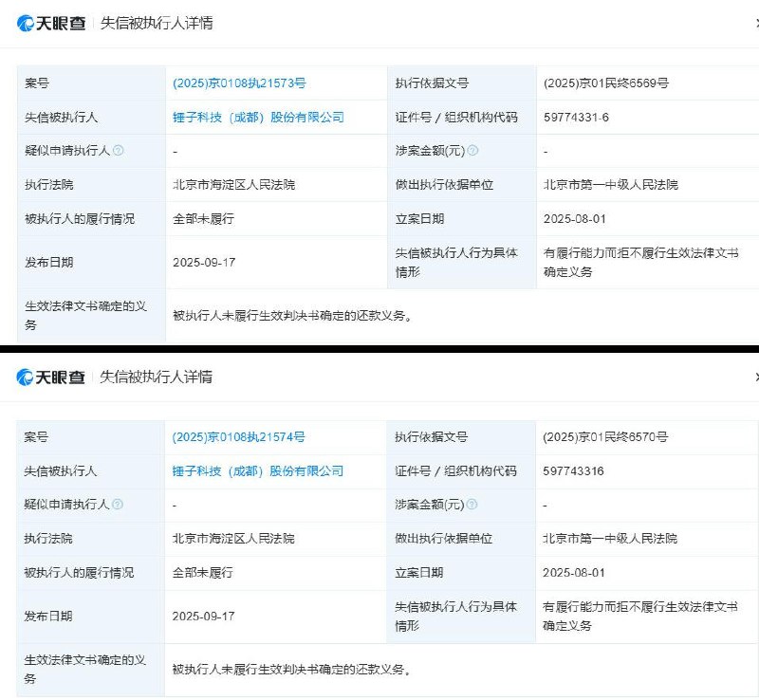
Task: Open the help icon beside 涉案金额(元) in top panel
Action: 472,151
